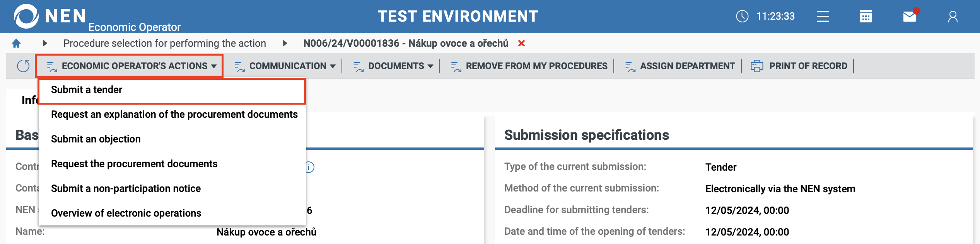Choose Request an explanation of procurement documents
The image size is (980, 244).
[x=174, y=115]
